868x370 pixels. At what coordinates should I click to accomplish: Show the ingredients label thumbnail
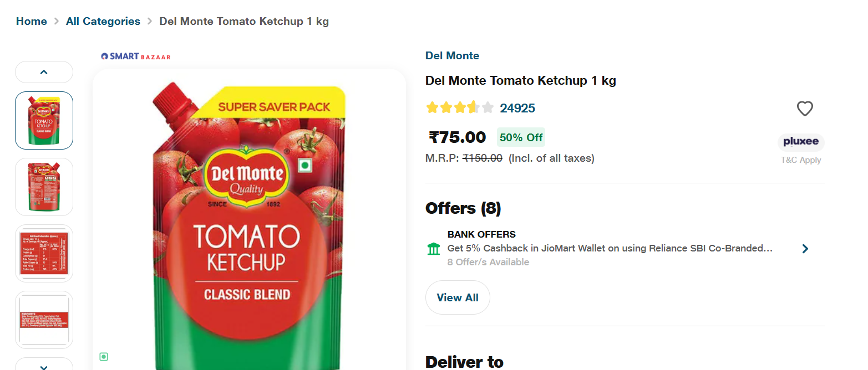(x=44, y=320)
